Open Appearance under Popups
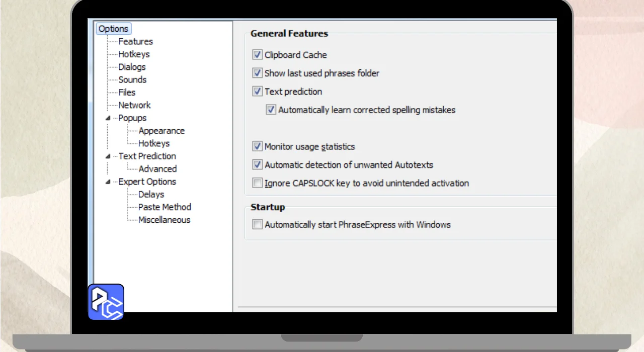This screenshot has width=644, height=352. click(162, 131)
